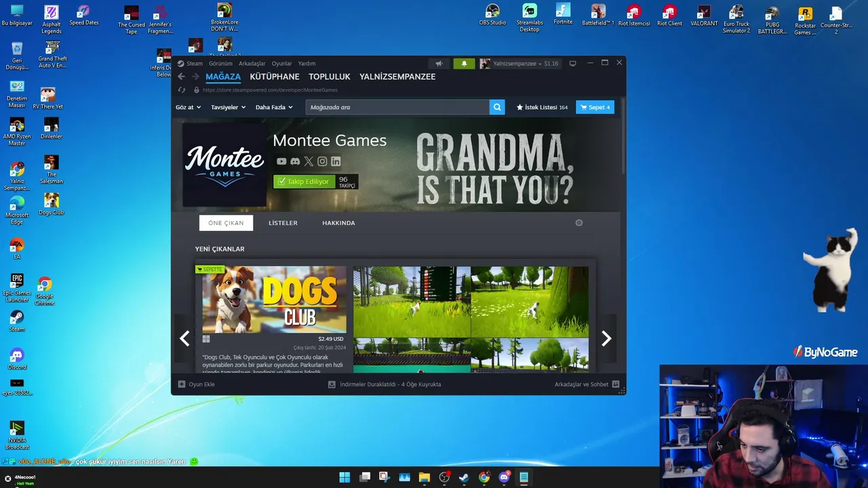
Task: Toggle the Takip Ediliyor follow button
Action: pyautogui.click(x=304, y=182)
